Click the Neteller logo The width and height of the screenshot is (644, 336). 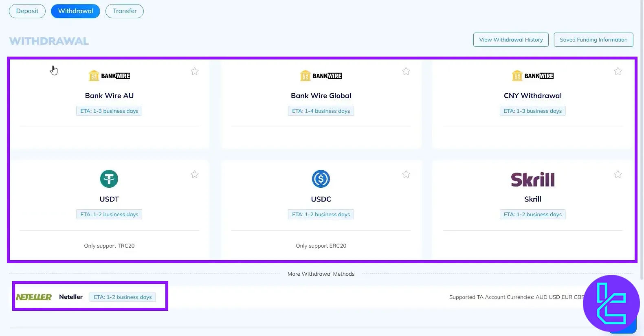coord(34,297)
